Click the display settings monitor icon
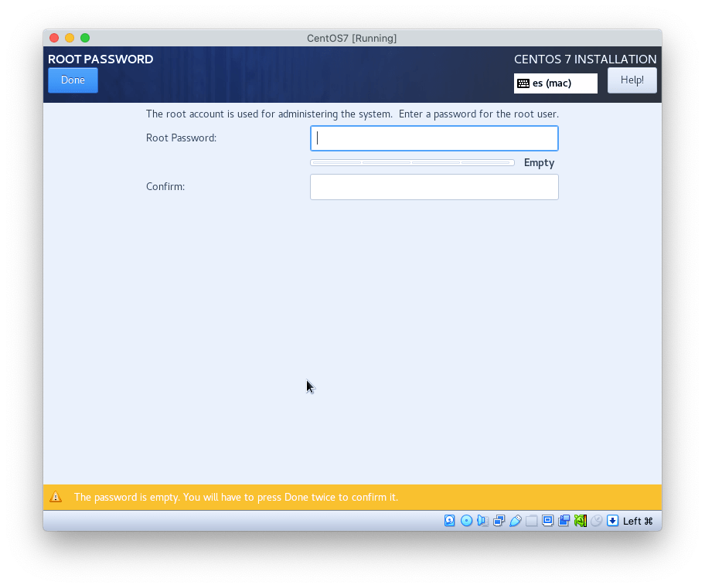705x588 pixels. [x=547, y=521]
